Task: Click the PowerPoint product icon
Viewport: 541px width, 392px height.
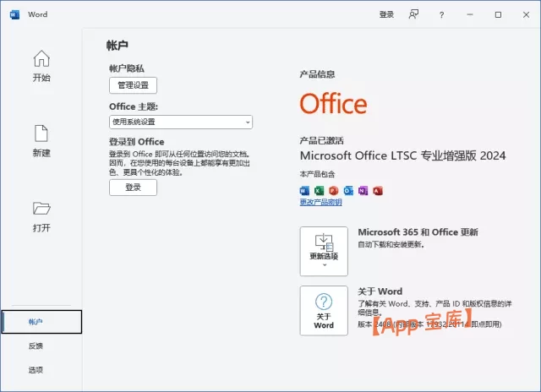Action: 334,191
